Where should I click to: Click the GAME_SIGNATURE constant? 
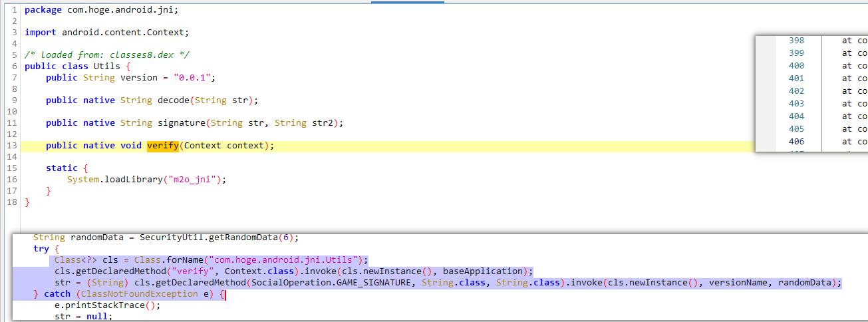click(364, 283)
